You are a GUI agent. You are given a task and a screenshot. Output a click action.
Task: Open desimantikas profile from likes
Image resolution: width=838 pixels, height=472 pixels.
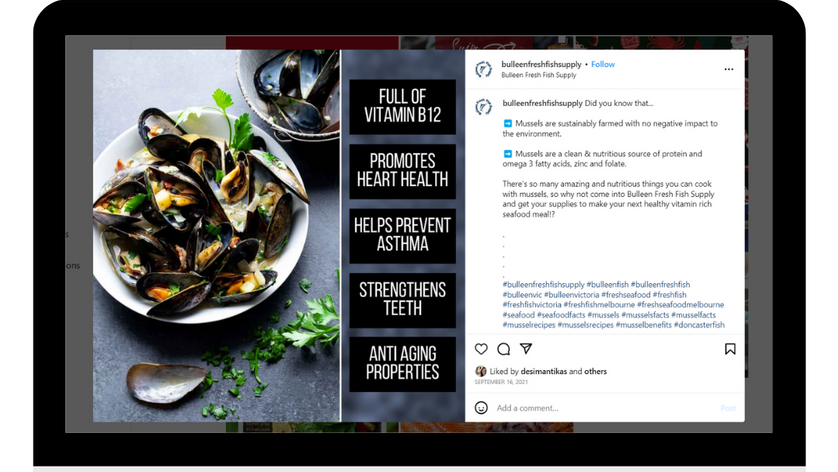tap(544, 371)
